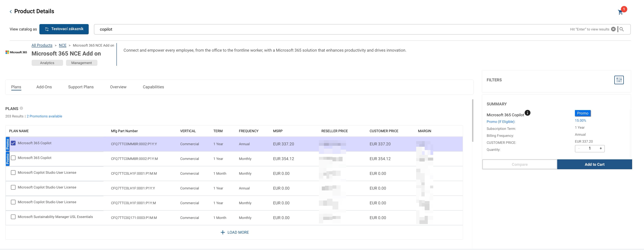This screenshot has width=644, height=250.
Task: Click Add to Cart button
Action: 595,165
